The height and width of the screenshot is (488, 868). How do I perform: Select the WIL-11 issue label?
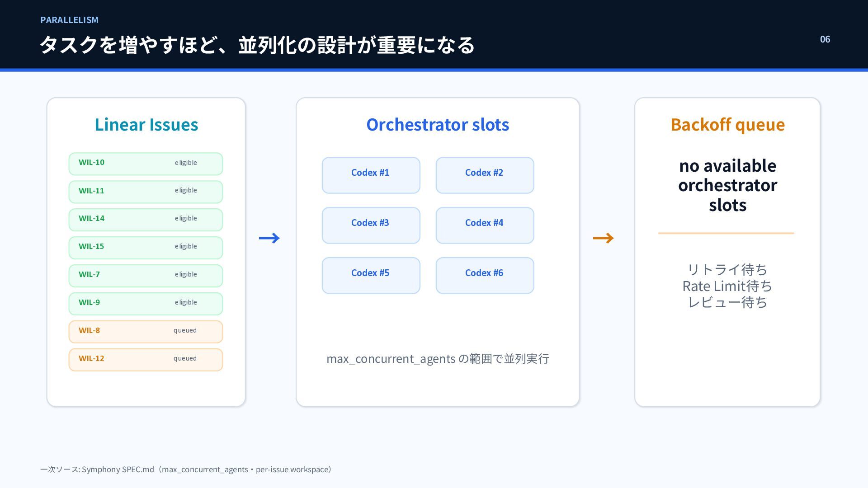click(91, 191)
